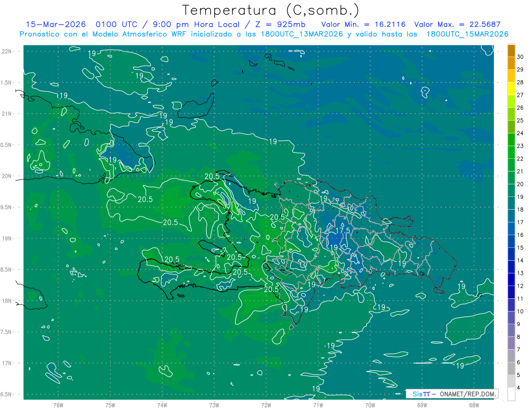Click the legend value "18"
This screenshot has height=411, width=532.
520,209
